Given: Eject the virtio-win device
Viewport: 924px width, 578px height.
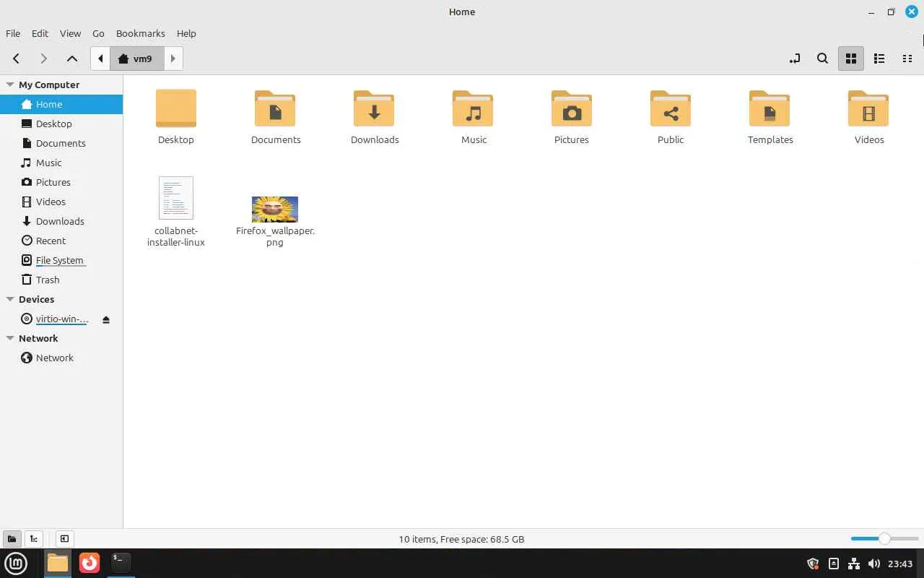Looking at the screenshot, I should coord(106,319).
